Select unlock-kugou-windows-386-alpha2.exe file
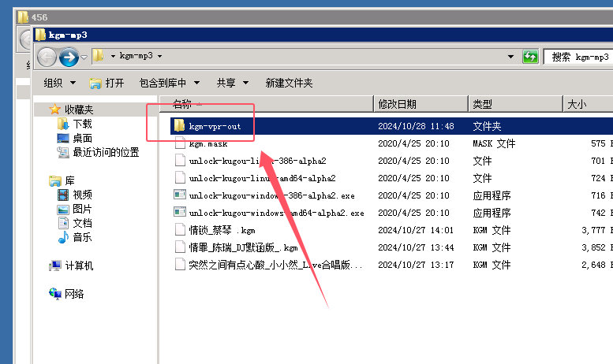Viewport: 613px width, 364px height. 271,195
